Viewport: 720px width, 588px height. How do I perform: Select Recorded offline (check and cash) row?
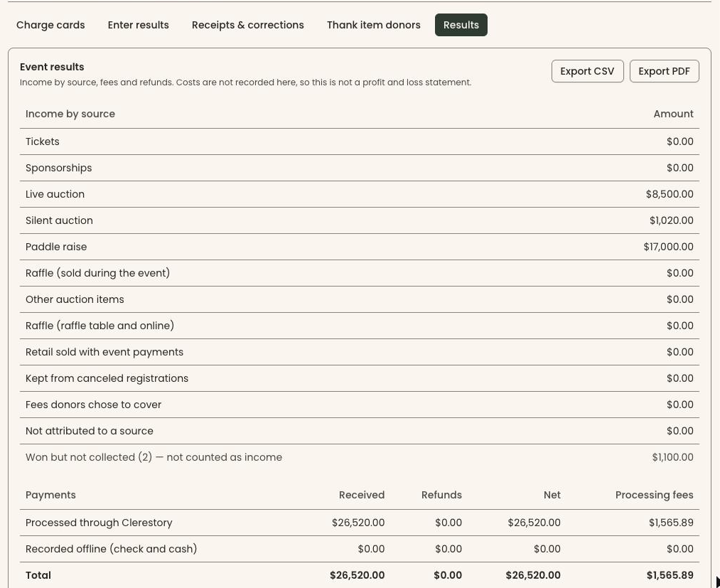360,549
